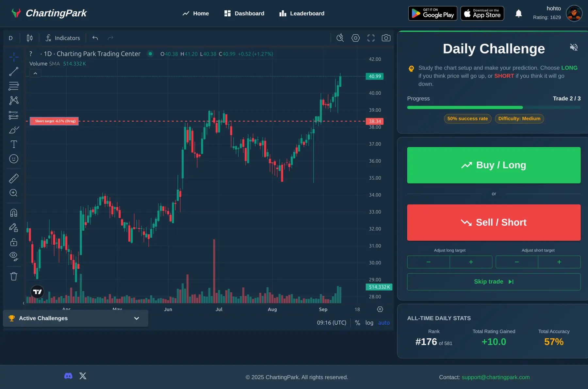
Task: Open the Fibonacci retracement tools
Action: point(14,86)
